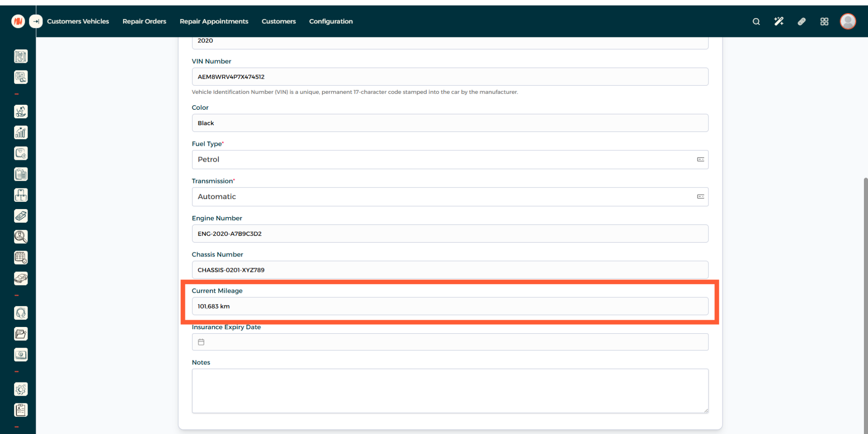Screen dimensions: 868x434
Task: Click the chain link icon in header
Action: 802,21
